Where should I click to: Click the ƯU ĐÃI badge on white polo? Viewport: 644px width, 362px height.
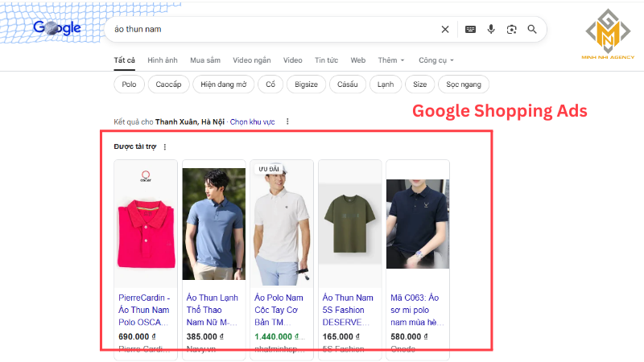tap(269, 169)
